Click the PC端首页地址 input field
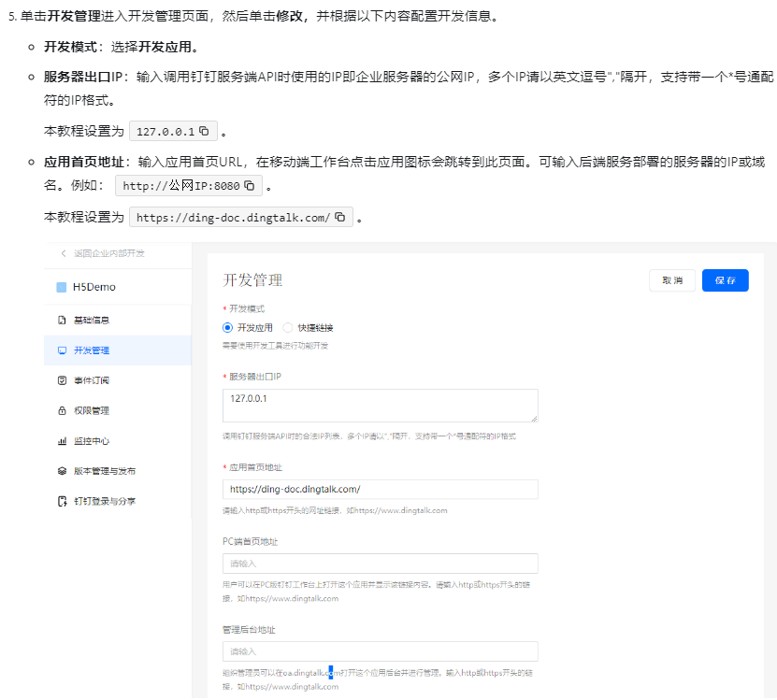 click(x=380, y=564)
